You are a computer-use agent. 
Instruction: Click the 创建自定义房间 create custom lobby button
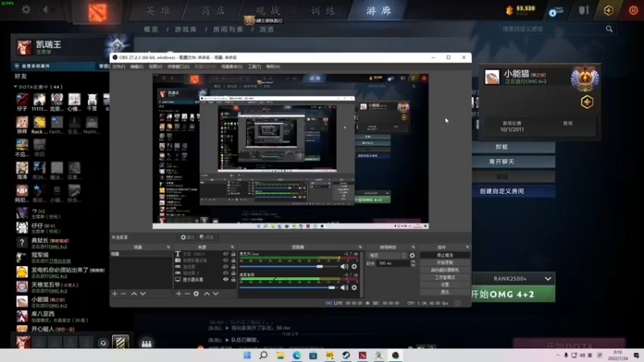514,191
